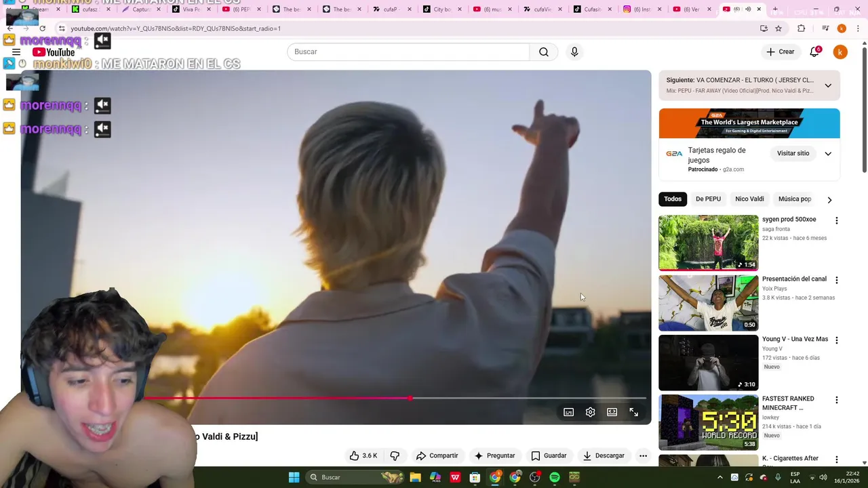The image size is (868, 488).
Task: Click the browser address bar URL
Action: coord(176,28)
